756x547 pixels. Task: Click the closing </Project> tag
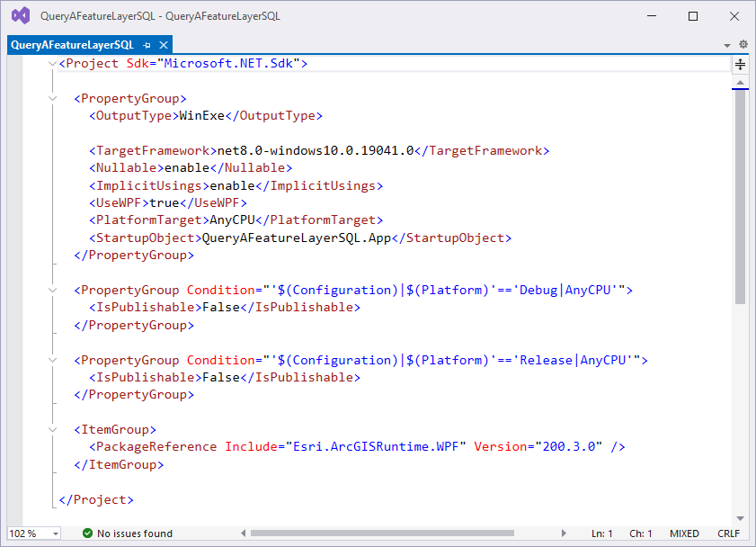pyautogui.click(x=96, y=499)
